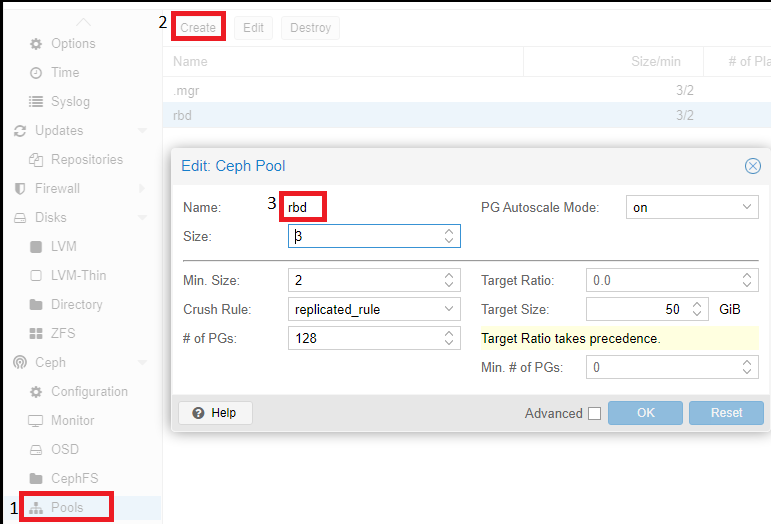Click the Options gear icon in sidebar

pos(37,44)
